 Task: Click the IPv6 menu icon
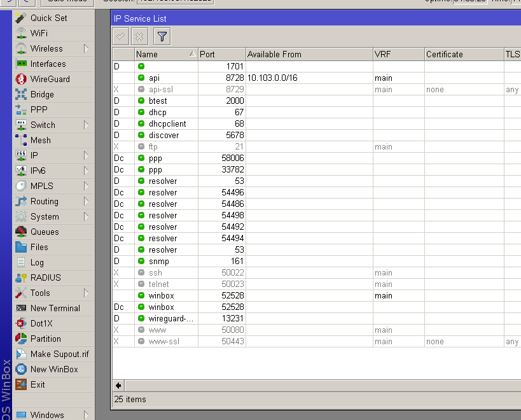coord(21,171)
